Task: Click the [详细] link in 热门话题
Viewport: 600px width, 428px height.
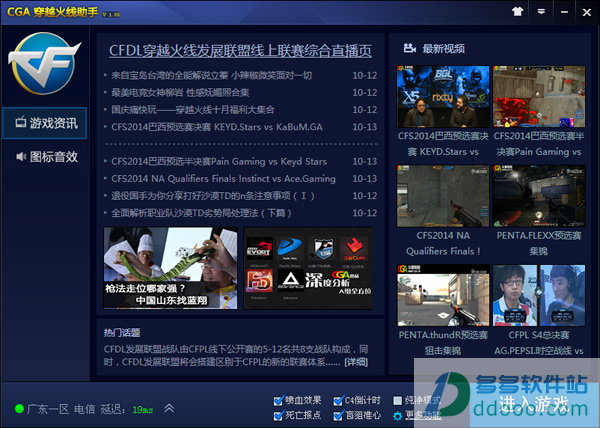Action: click(x=356, y=362)
